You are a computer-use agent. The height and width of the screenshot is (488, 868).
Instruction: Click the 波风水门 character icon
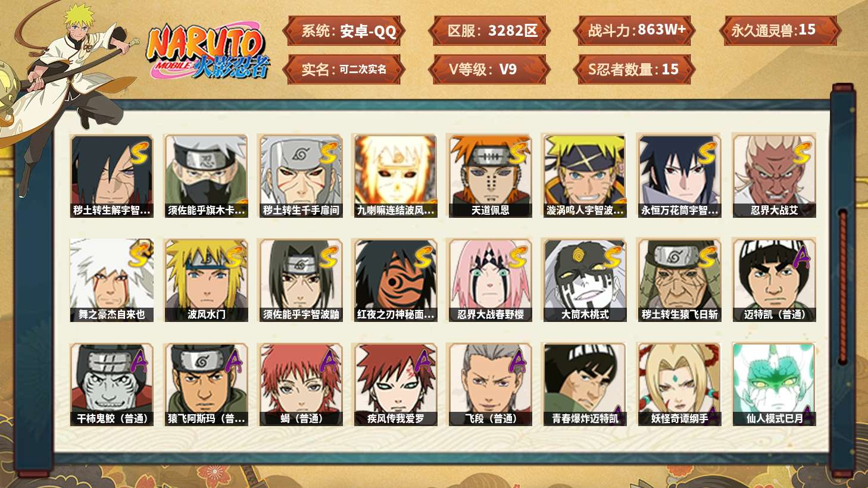[x=206, y=280]
